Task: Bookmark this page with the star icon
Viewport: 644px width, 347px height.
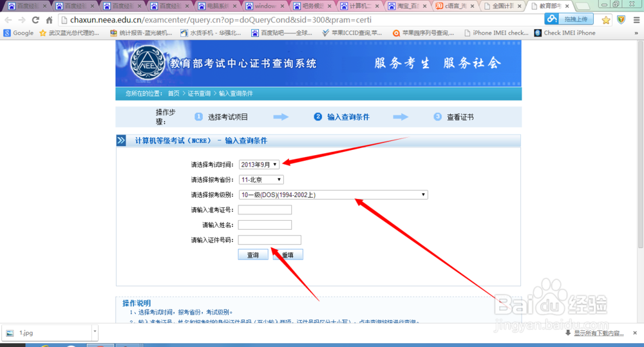Action: tap(606, 20)
